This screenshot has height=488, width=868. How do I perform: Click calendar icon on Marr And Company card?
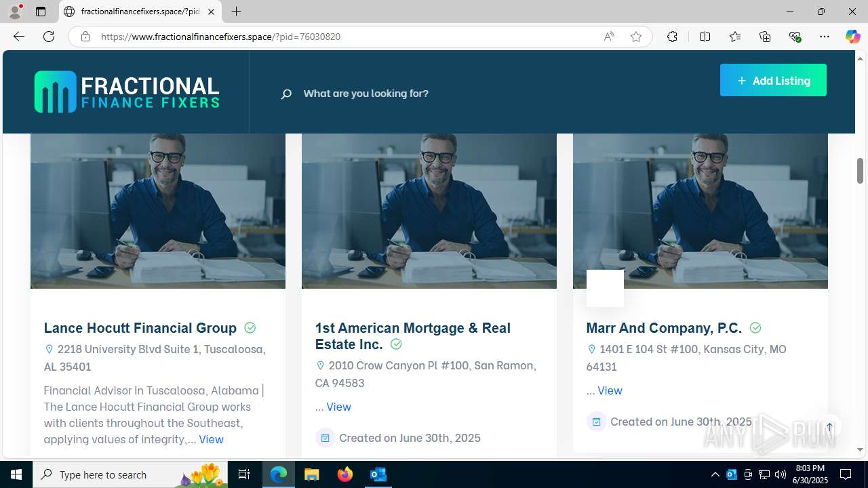596,422
